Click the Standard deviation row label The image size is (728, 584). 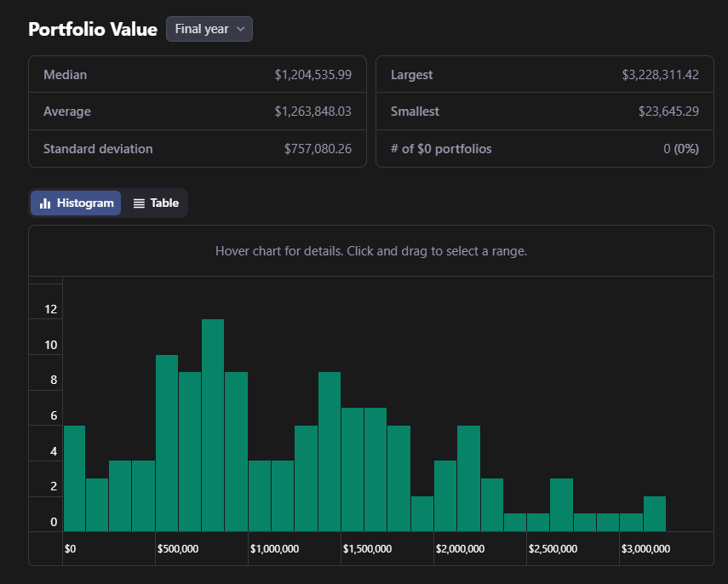[98, 149]
